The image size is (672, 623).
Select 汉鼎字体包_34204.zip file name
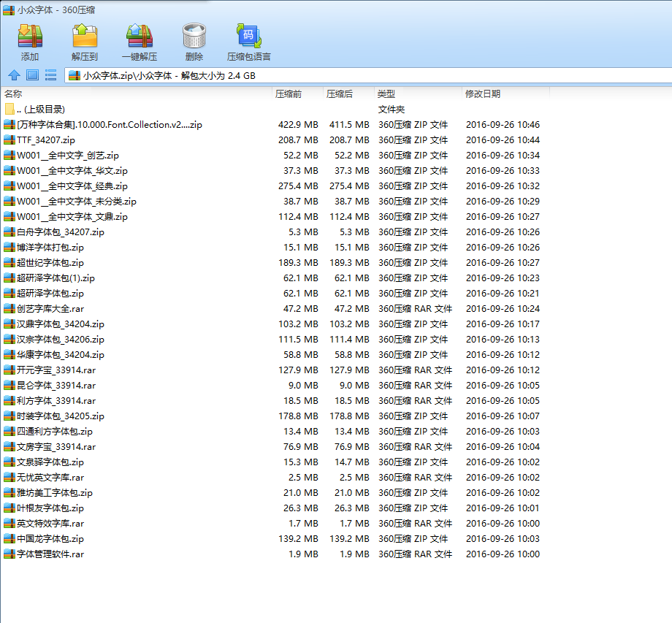click(x=61, y=324)
